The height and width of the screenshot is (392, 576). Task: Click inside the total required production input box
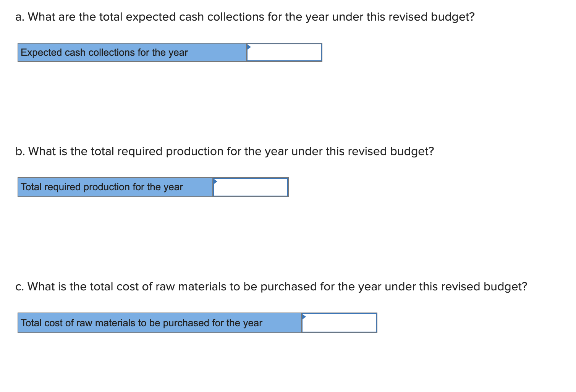point(250,188)
